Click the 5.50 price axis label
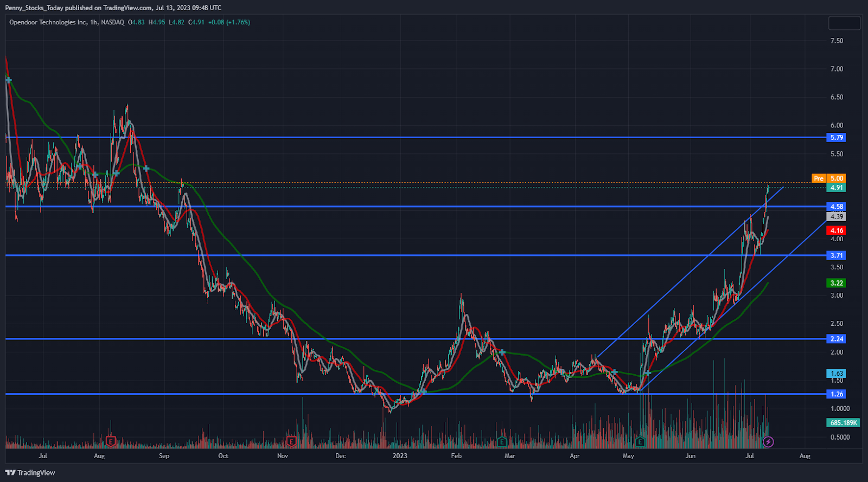 click(837, 154)
